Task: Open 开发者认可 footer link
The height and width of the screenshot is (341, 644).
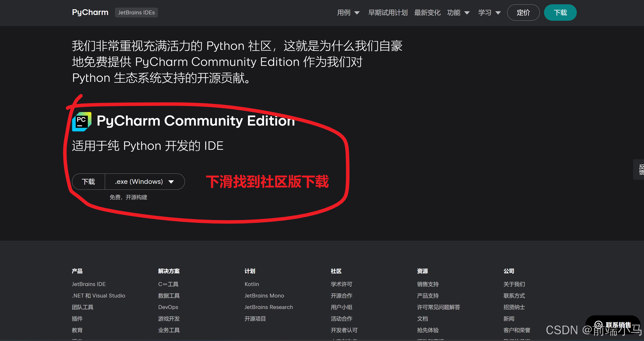Action: pyautogui.click(x=344, y=330)
